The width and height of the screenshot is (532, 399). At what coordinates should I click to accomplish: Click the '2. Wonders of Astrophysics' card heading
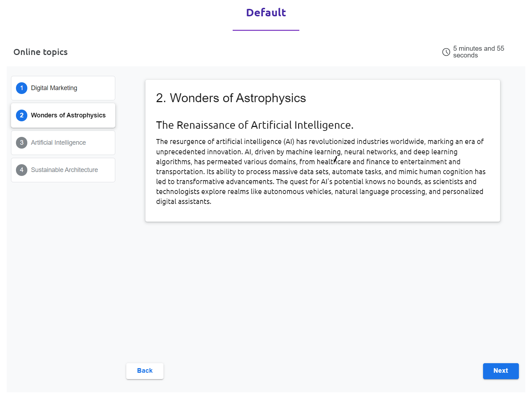click(231, 98)
